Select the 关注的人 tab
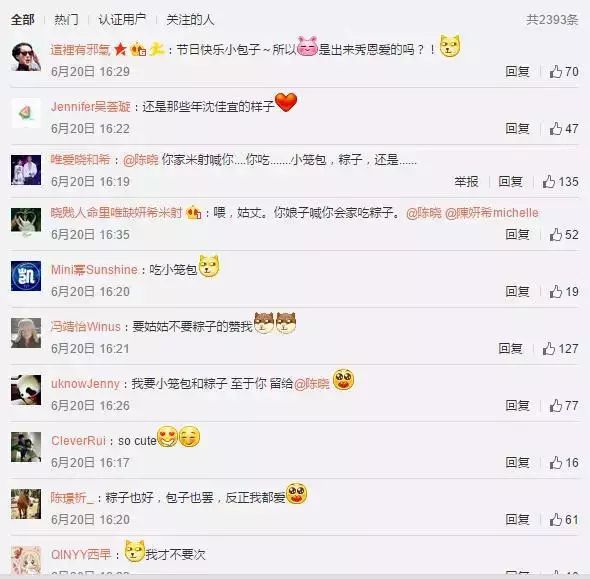 190,20
